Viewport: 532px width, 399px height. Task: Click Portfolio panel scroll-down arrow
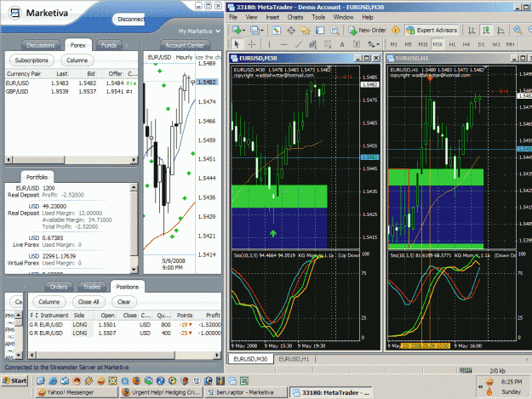[134, 269]
